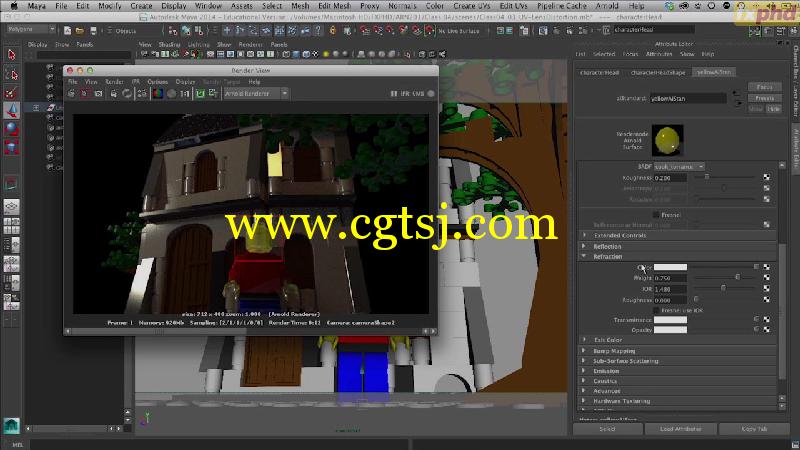Click the render region icon in Render View

(x=85, y=93)
